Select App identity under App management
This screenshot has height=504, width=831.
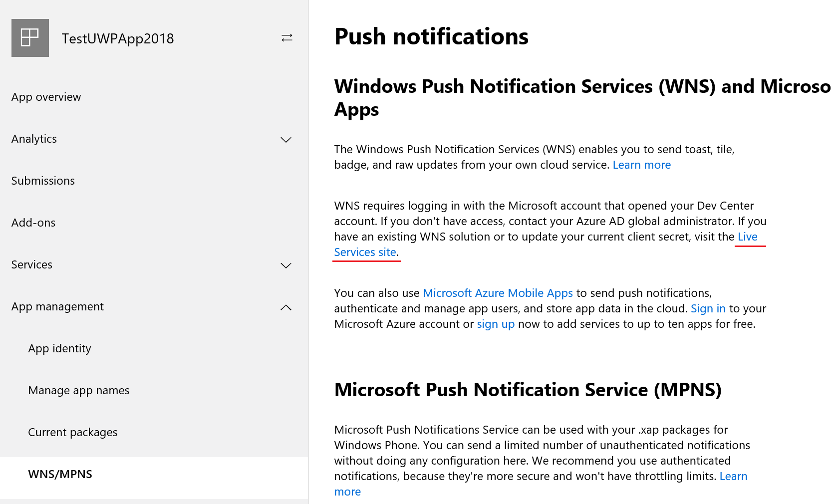(x=59, y=348)
